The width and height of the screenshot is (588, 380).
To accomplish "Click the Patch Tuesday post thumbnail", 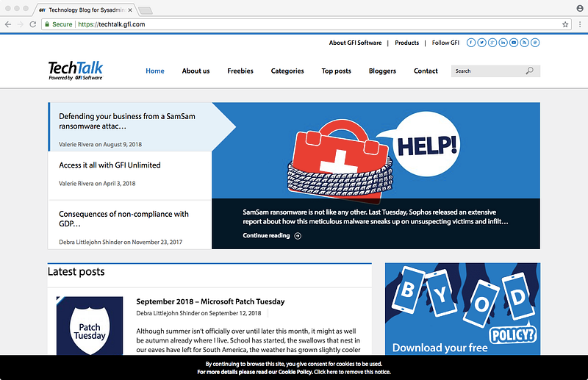I will 90,326.
